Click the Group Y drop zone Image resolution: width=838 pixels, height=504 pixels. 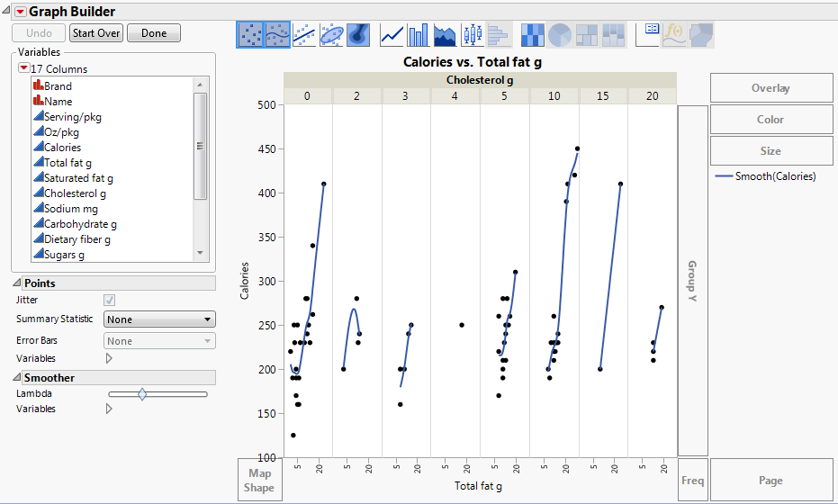693,281
